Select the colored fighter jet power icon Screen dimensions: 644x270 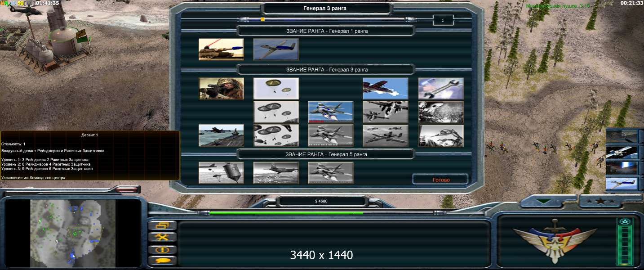click(330, 112)
